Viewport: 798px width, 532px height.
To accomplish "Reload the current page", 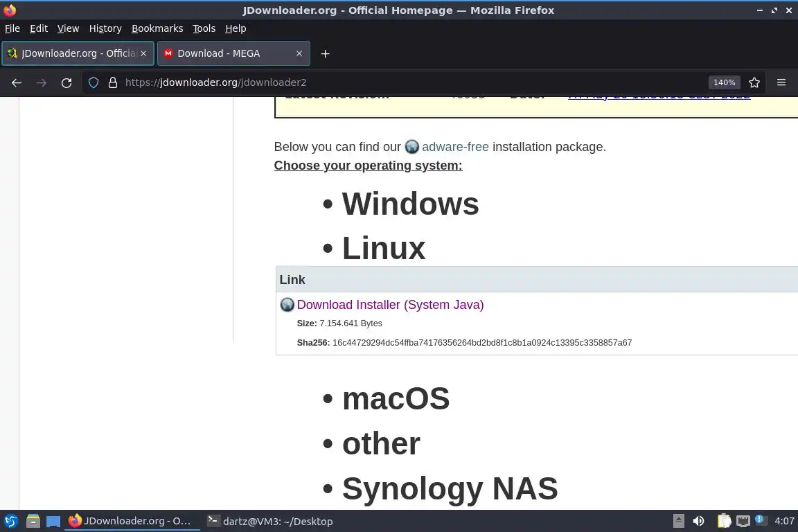I will pos(66,82).
